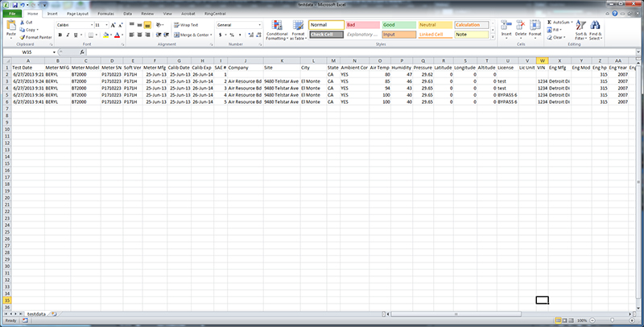
Task: Switch to the Page Layout ribbon tab
Action: tap(78, 14)
